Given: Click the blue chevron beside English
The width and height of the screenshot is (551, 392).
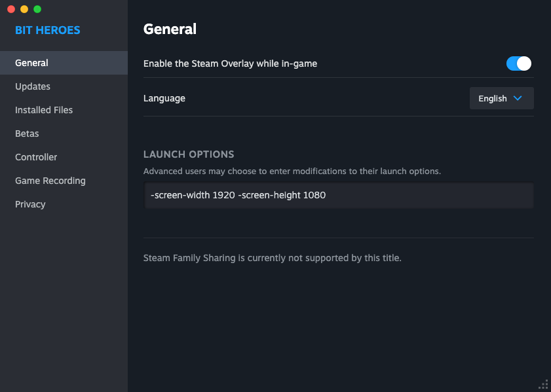Looking at the screenshot, I should (x=518, y=98).
